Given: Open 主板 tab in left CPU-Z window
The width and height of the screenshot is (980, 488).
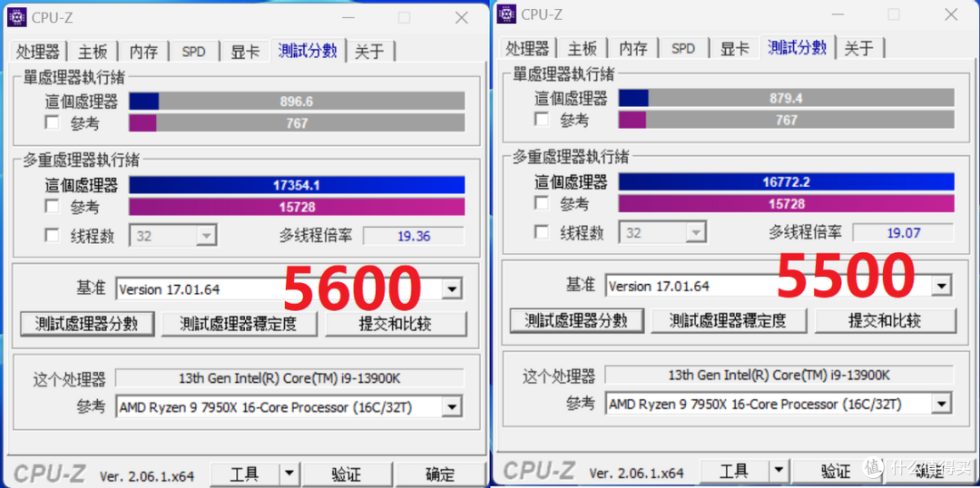Looking at the screenshot, I should 93,51.
